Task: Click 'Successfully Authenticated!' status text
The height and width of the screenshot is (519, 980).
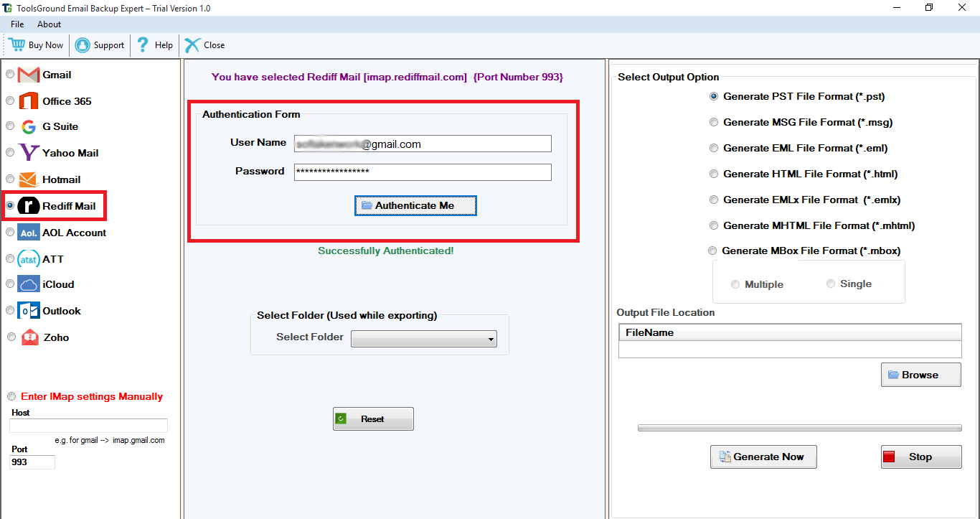Action: point(386,251)
